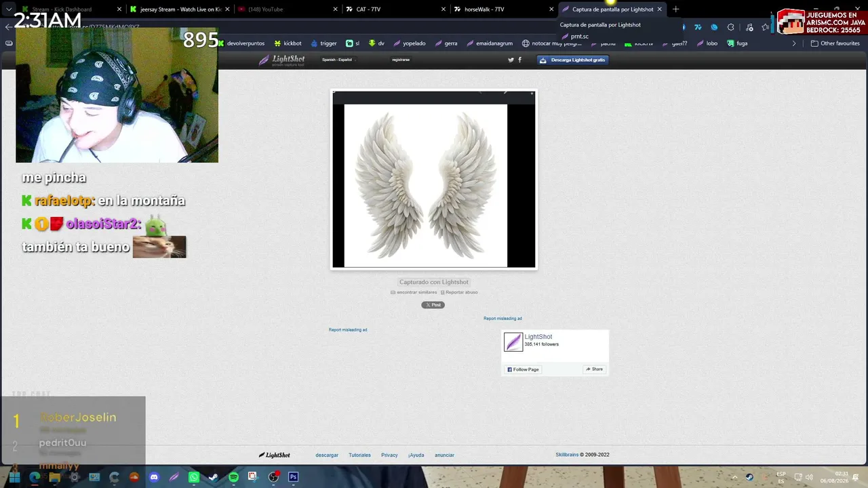Open WhatsApp from the taskbar
Screen dimensions: 868x488
point(194,477)
